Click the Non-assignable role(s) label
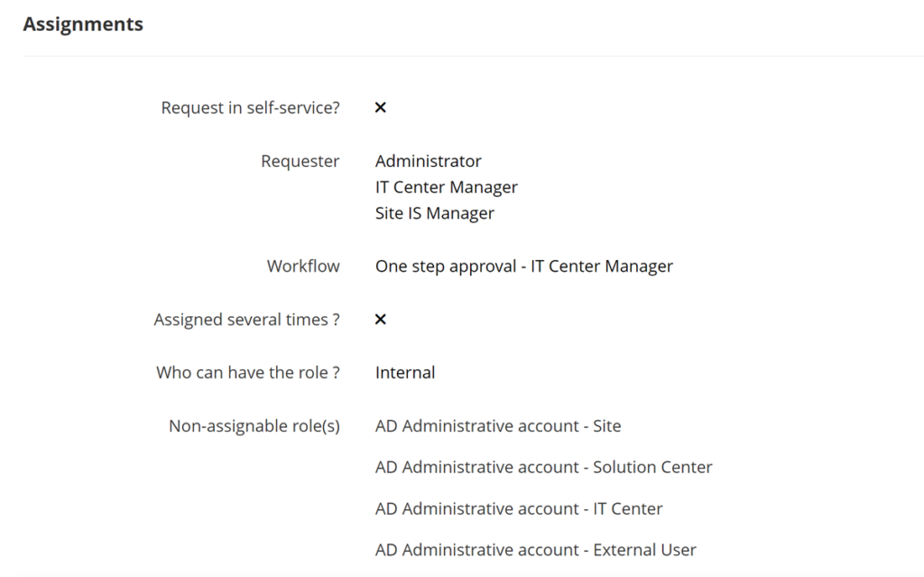 pos(254,425)
